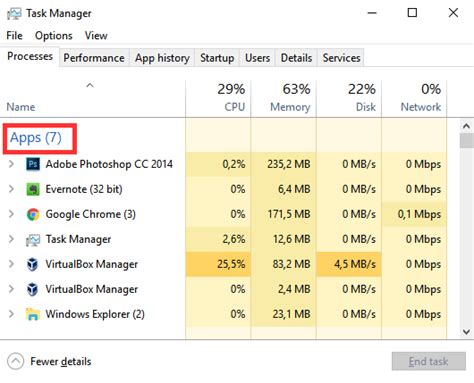Select the Google Chrome (3) name
Viewport: 474px width, 383px height.
[x=90, y=214]
